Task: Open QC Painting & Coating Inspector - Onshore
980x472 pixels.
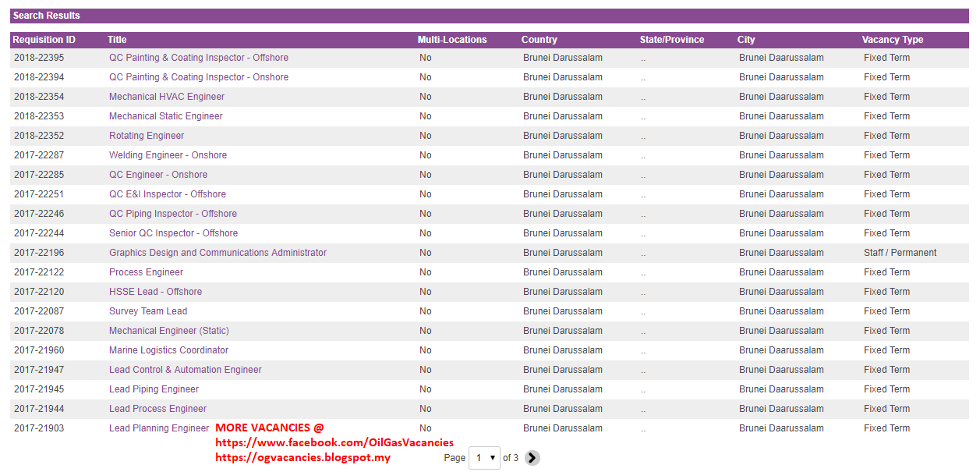Action: 199,77
